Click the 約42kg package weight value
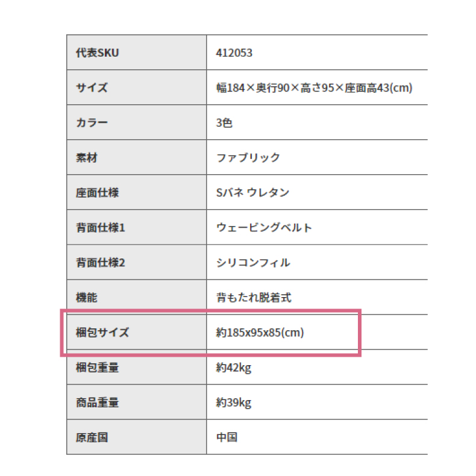 (x=233, y=368)
